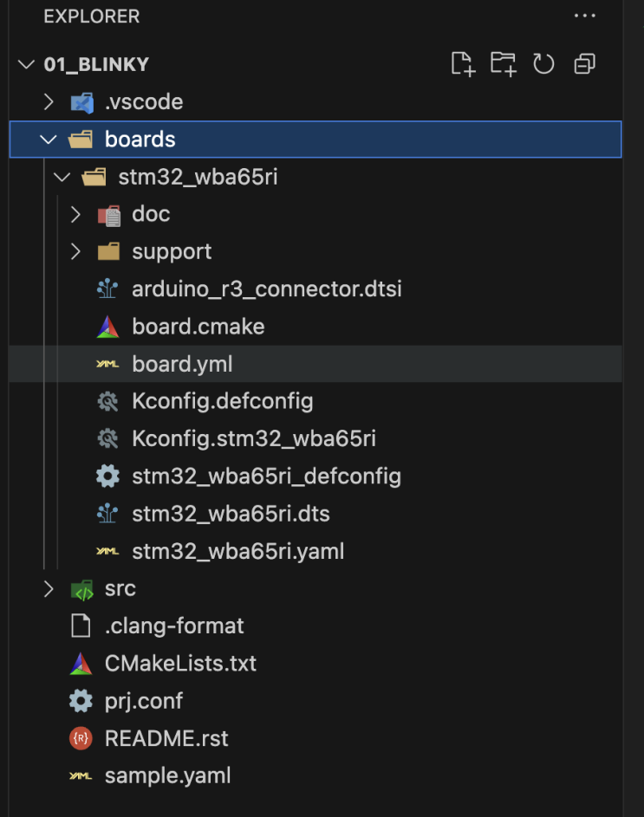Image resolution: width=644 pixels, height=817 pixels.
Task: Expand the .vscode folder chevron
Action: [x=49, y=102]
